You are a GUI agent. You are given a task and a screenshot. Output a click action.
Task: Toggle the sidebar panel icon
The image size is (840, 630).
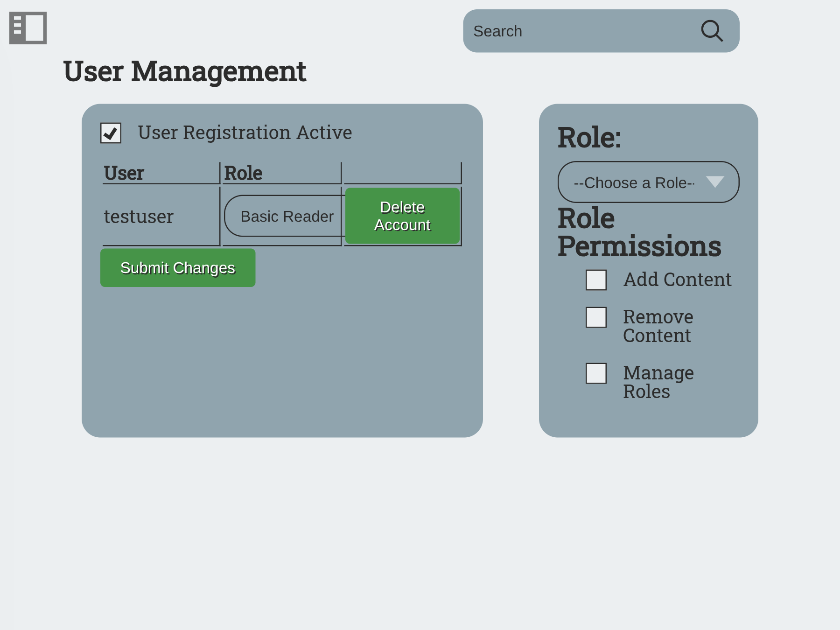[x=28, y=28]
